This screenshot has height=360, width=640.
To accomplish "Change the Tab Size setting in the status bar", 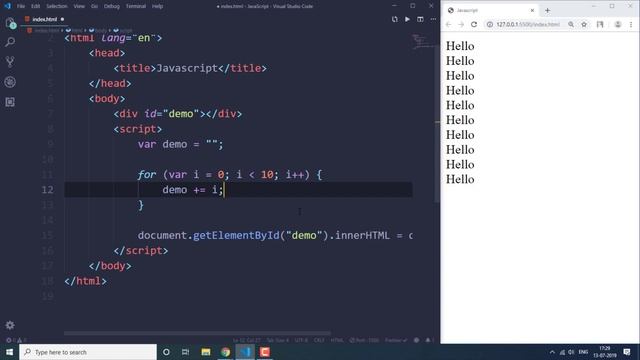I will click(278, 340).
